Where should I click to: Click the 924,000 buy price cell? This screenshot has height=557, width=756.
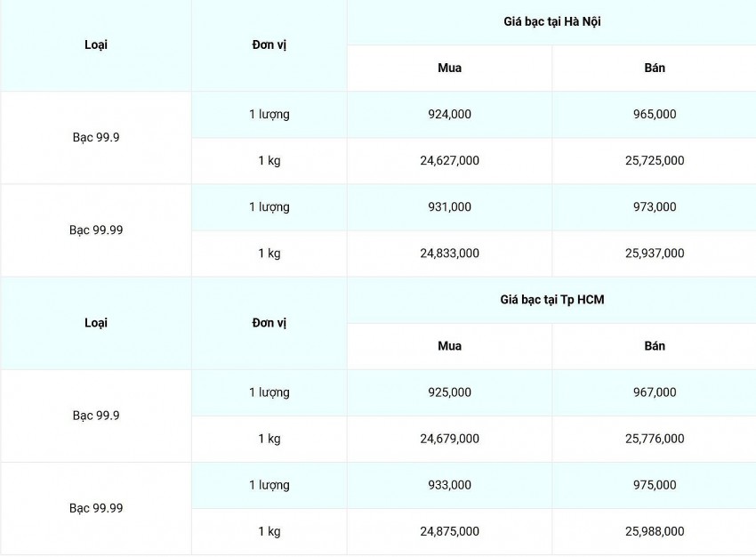[x=449, y=115]
